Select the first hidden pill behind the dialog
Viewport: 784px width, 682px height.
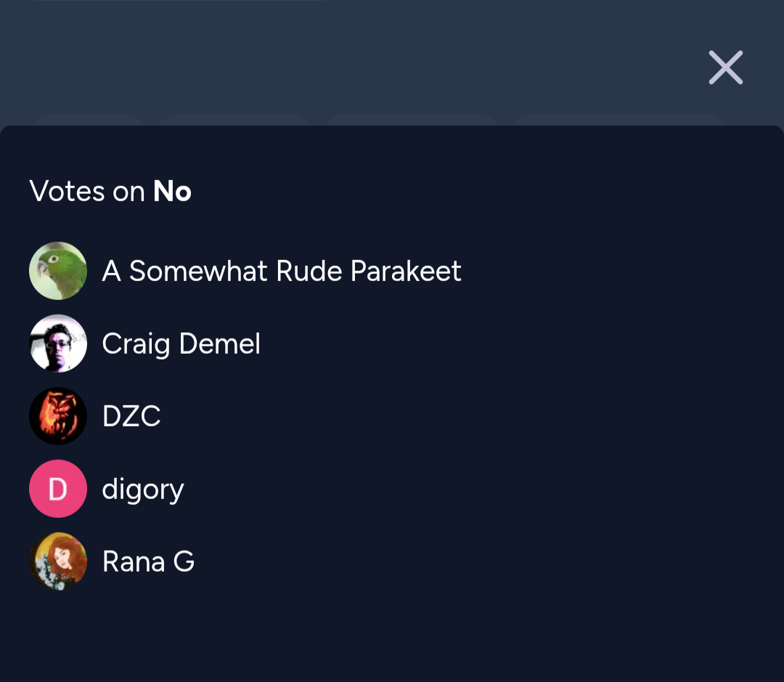[x=89, y=119]
